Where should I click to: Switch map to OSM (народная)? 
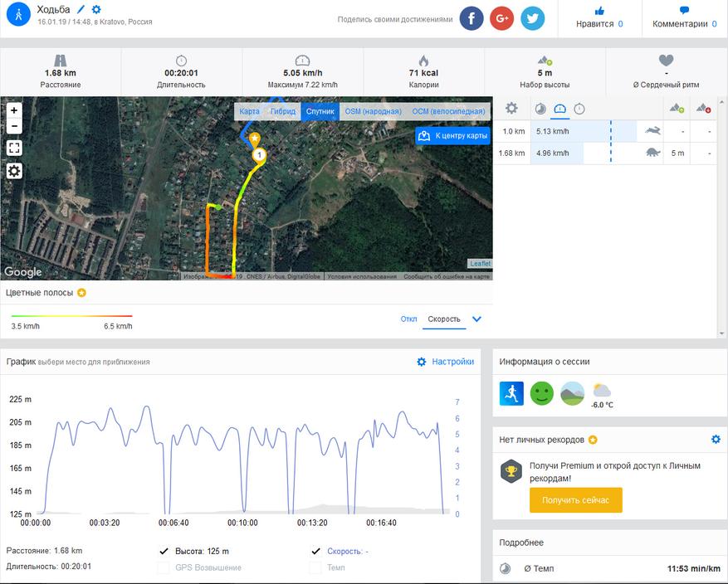point(373,111)
